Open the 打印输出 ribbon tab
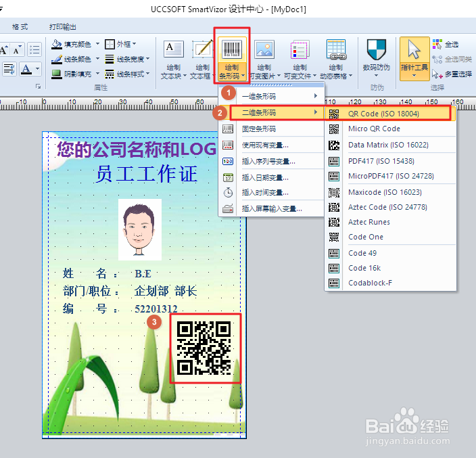The image size is (476, 458). pos(62,27)
